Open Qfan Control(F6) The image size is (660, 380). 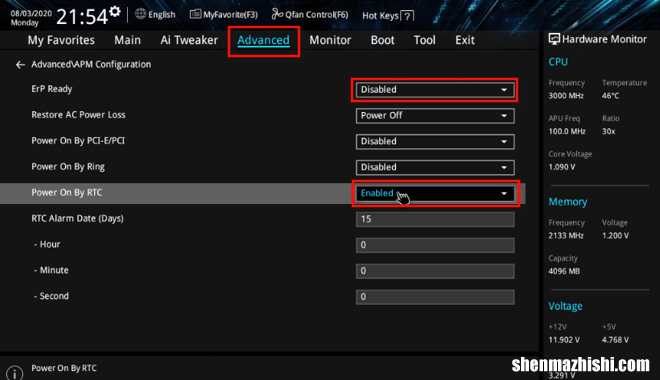[310, 15]
